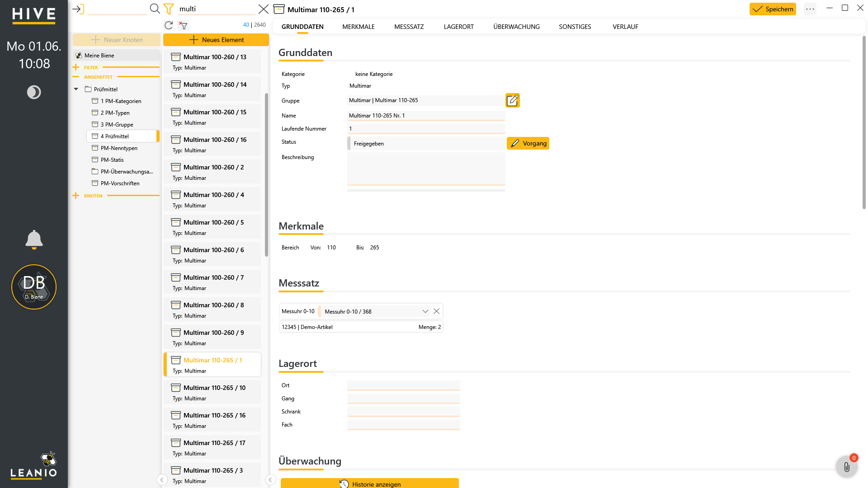The image size is (868, 488).
Task: Remove the Messuhr 0-10 / 368 selection
Action: tap(436, 311)
